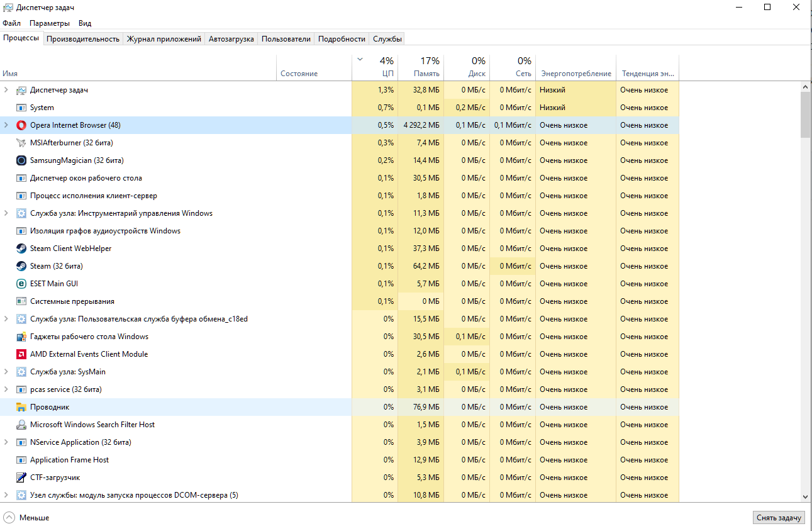Screen dimensions: 812x531
Task: Open the Параметры menu
Action: pos(50,23)
